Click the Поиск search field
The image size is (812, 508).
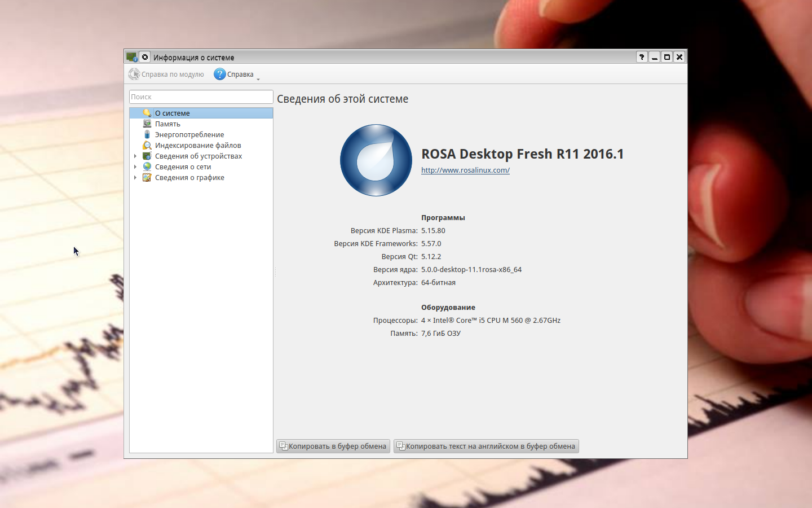tap(201, 97)
